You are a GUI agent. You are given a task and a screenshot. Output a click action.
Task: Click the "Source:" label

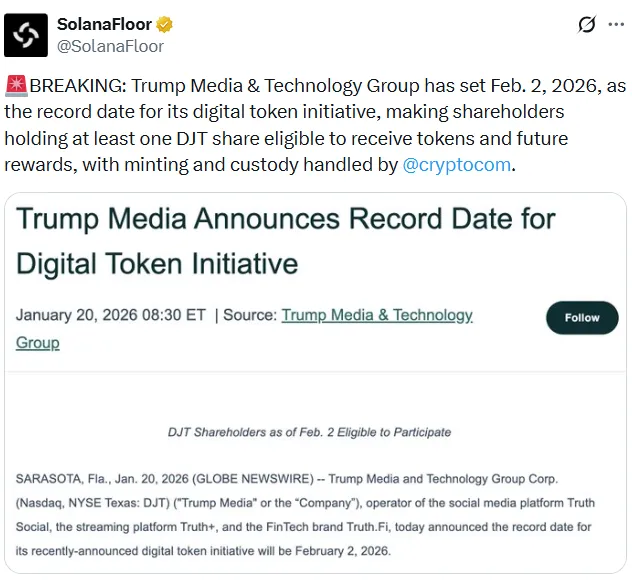click(x=249, y=315)
